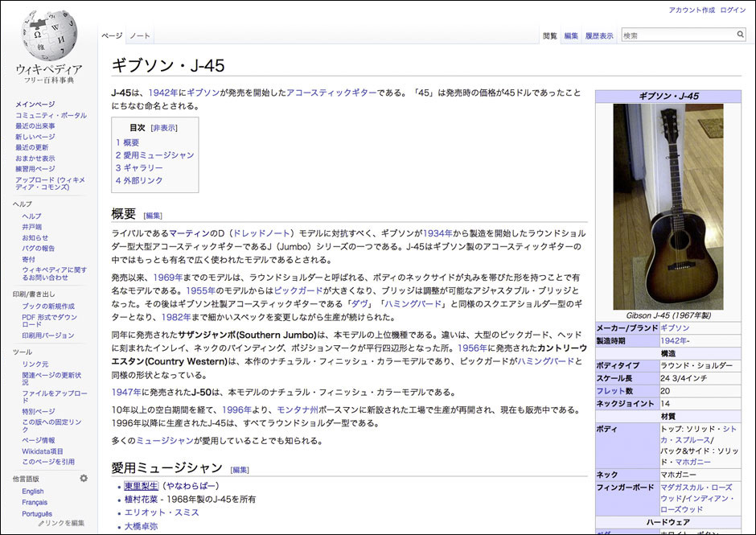The width and height of the screenshot is (756, 535).
Task: Open Wikidata項目 link
Action: (x=43, y=451)
